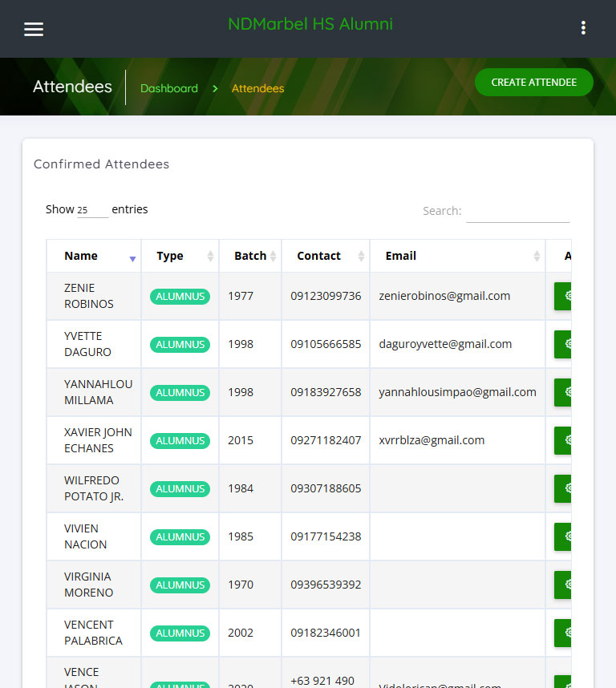Open gear action for Xavier John Echanes
This screenshot has height=688, width=616.
563,440
